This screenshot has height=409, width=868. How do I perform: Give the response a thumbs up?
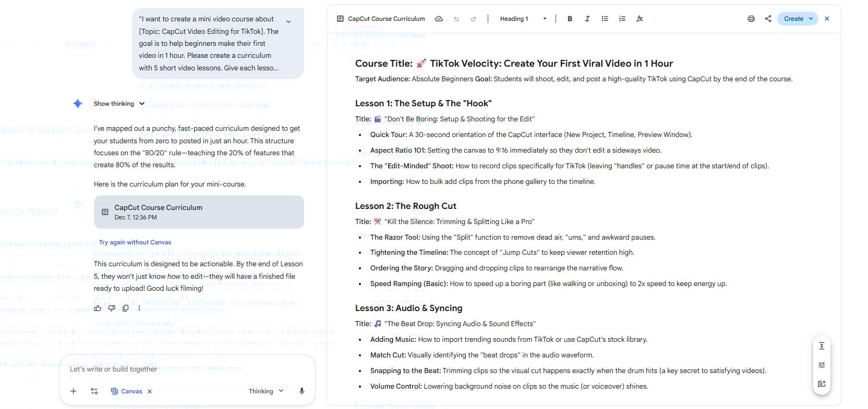click(x=98, y=308)
